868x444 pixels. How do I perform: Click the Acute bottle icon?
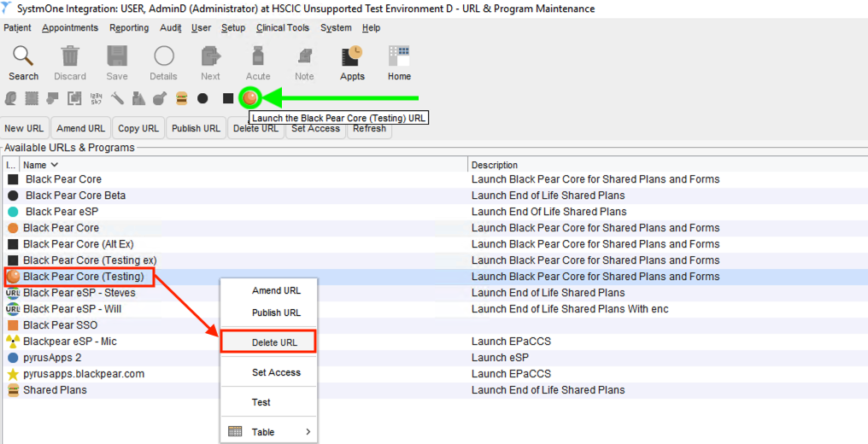pyautogui.click(x=258, y=56)
